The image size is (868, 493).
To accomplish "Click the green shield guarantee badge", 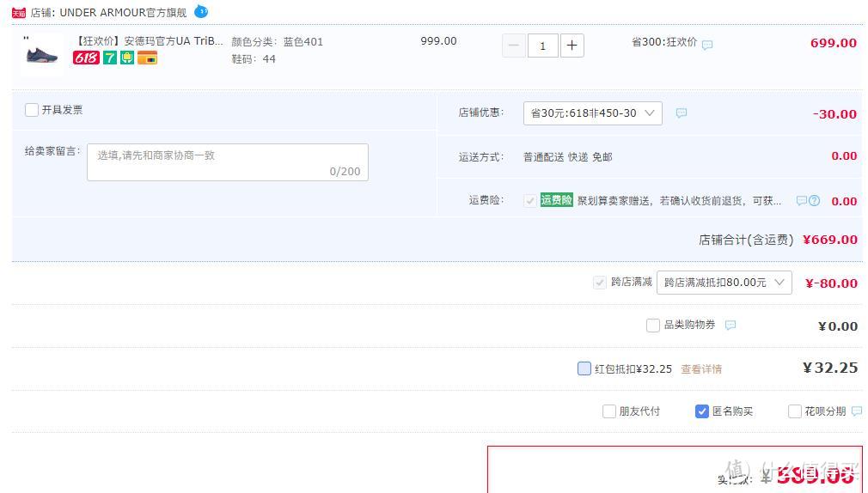I will pos(127,58).
